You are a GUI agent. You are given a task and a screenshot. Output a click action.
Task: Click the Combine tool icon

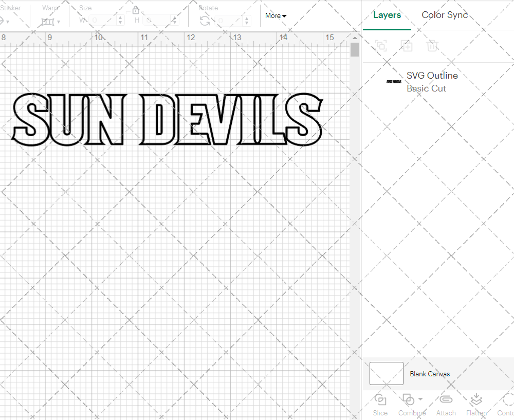coord(409,399)
